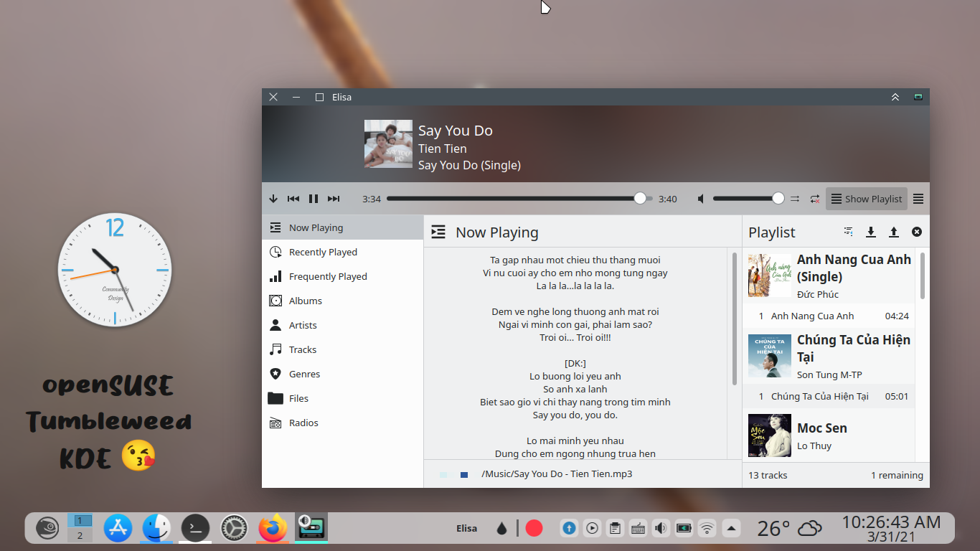This screenshot has height=551, width=980.
Task: Select Radios in the sidebar
Action: [x=343, y=423]
